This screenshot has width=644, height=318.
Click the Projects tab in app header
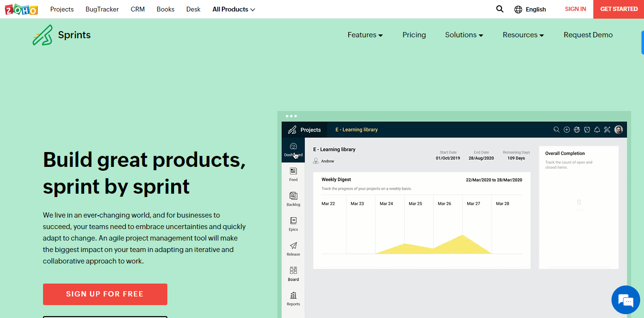(310, 130)
